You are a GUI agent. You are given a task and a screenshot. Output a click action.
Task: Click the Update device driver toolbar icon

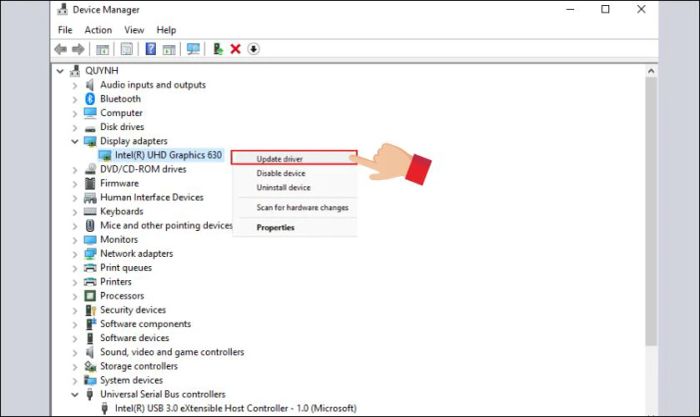pos(218,49)
